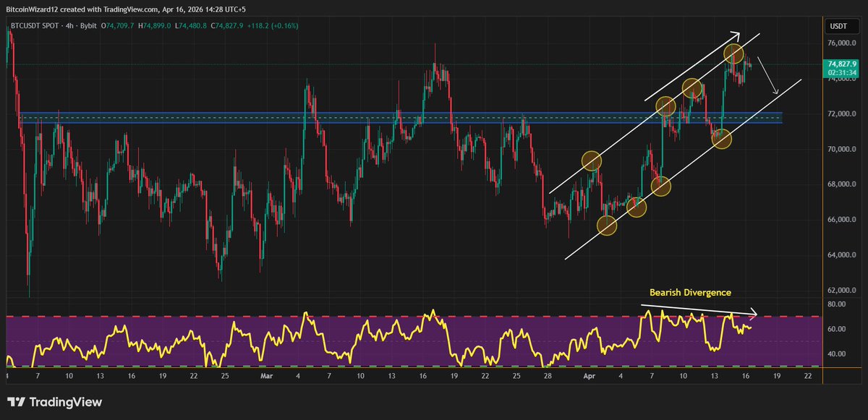Select the Bearish Divergence text label

coord(689,293)
